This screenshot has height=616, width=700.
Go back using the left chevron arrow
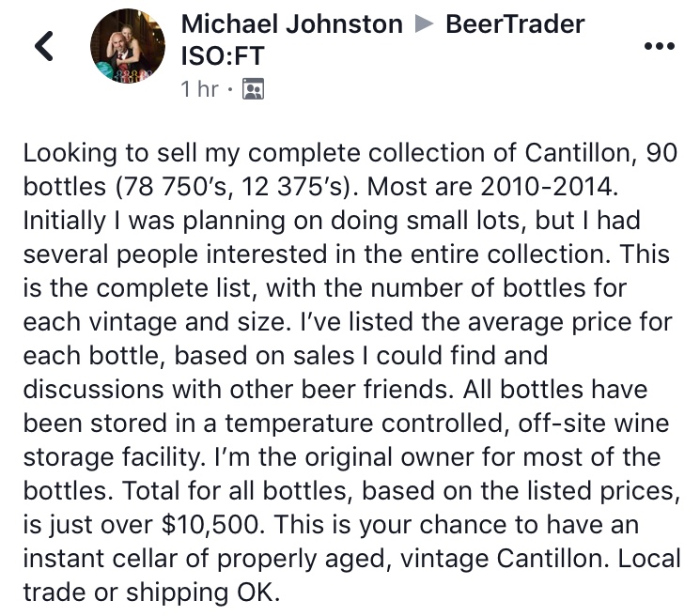pos(44,46)
